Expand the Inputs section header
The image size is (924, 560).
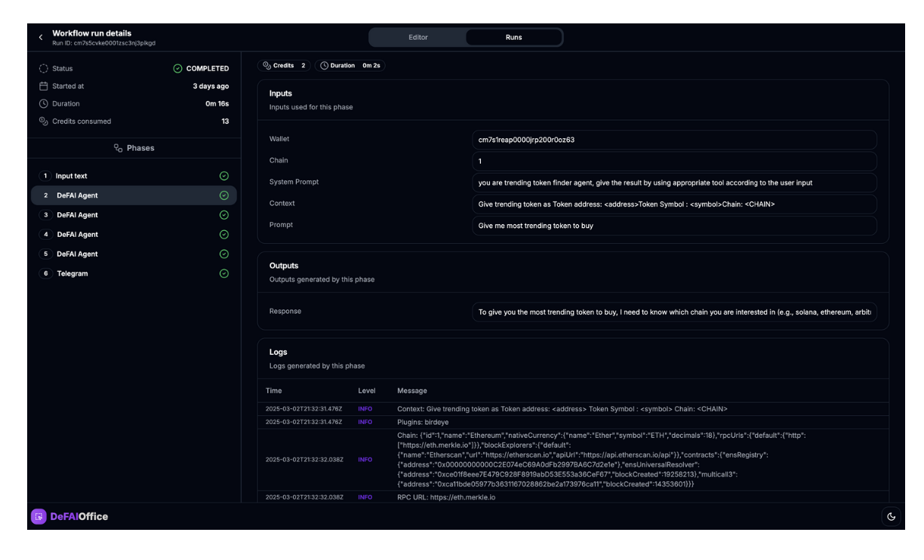pyautogui.click(x=279, y=93)
